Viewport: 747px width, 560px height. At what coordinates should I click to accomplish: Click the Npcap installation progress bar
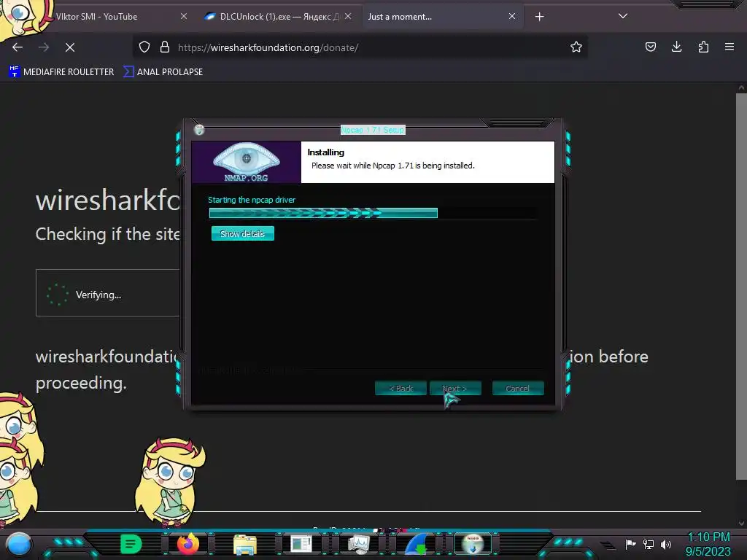pos(373,213)
